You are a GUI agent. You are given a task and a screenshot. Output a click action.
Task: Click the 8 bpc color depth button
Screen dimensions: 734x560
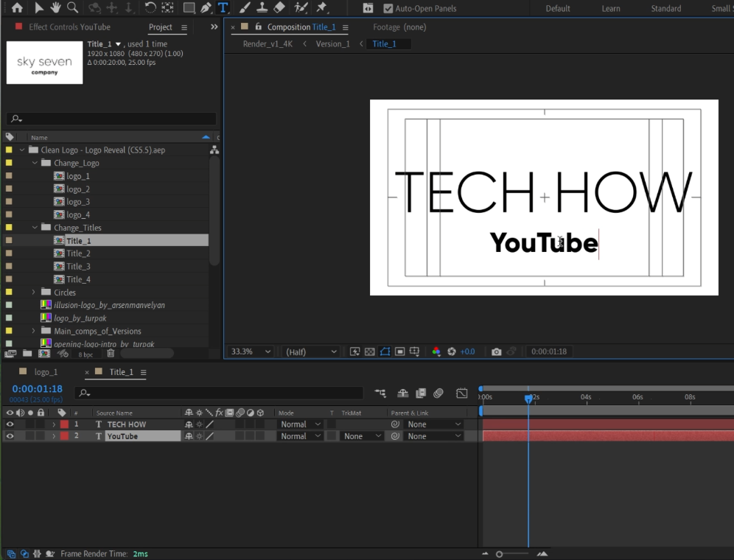coord(85,354)
